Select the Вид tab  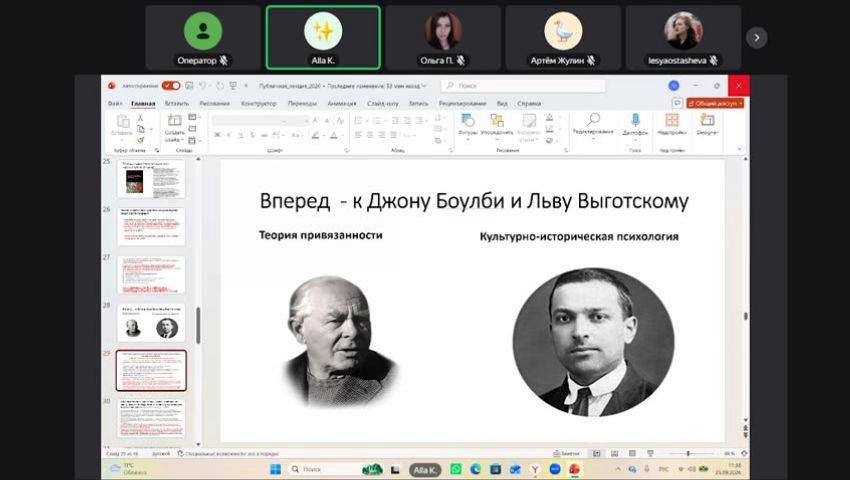pos(503,103)
